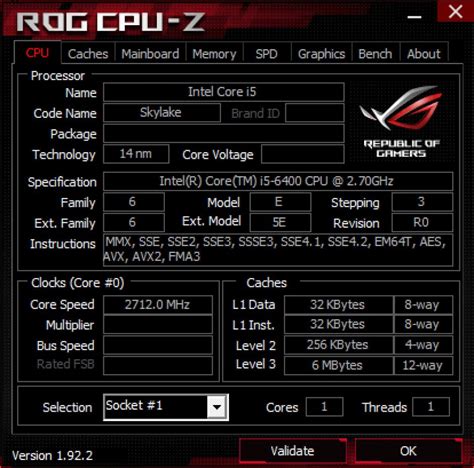Select the CPU tab
This screenshot has width=474, height=468.
coord(37,53)
